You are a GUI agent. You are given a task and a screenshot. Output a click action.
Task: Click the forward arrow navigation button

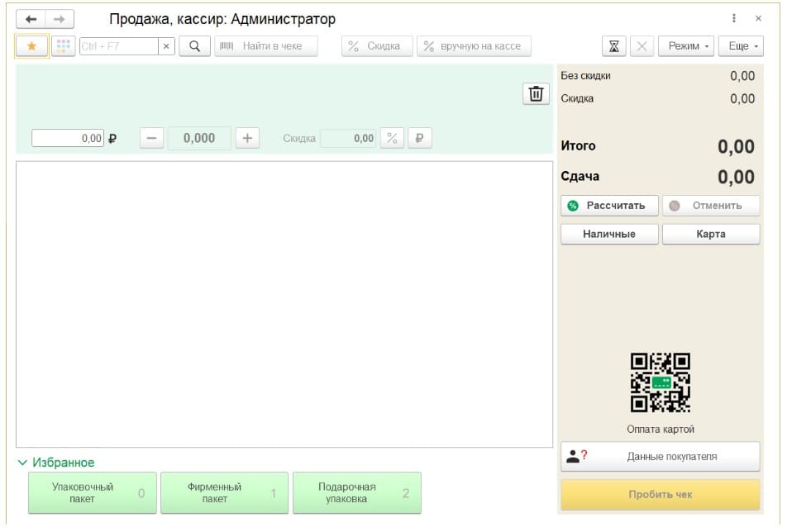coord(59,19)
